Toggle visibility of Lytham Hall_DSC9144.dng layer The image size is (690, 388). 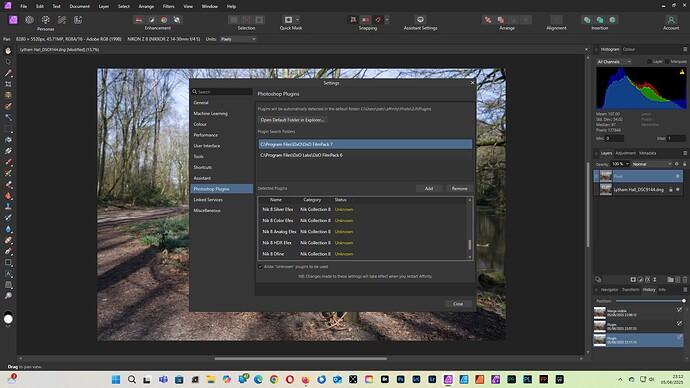click(678, 190)
